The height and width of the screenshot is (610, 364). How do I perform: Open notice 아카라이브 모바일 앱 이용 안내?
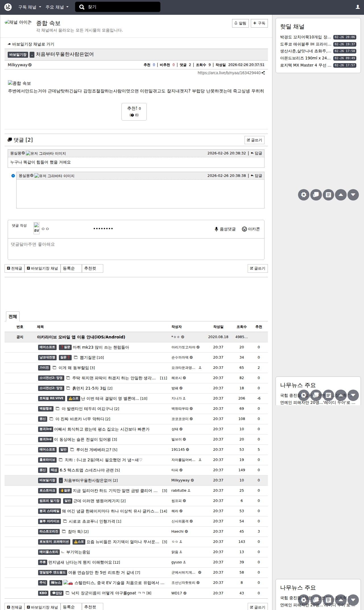coord(81,337)
